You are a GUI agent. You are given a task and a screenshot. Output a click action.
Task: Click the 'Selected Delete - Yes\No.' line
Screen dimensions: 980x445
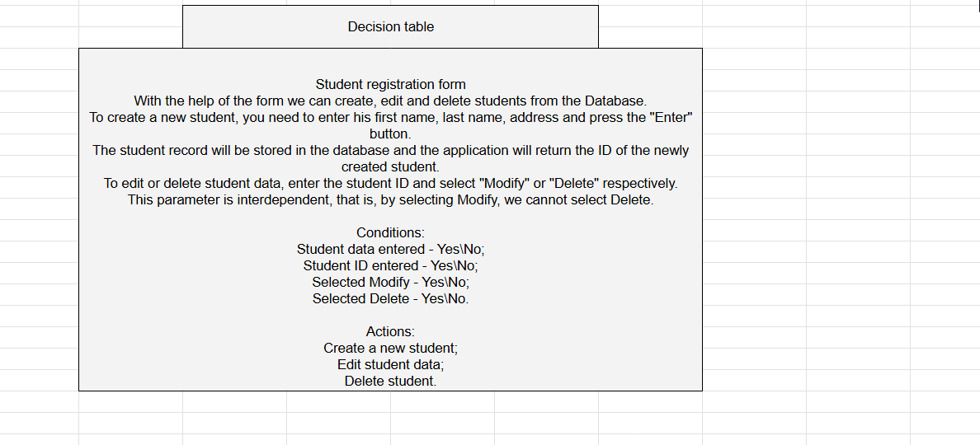click(x=390, y=298)
